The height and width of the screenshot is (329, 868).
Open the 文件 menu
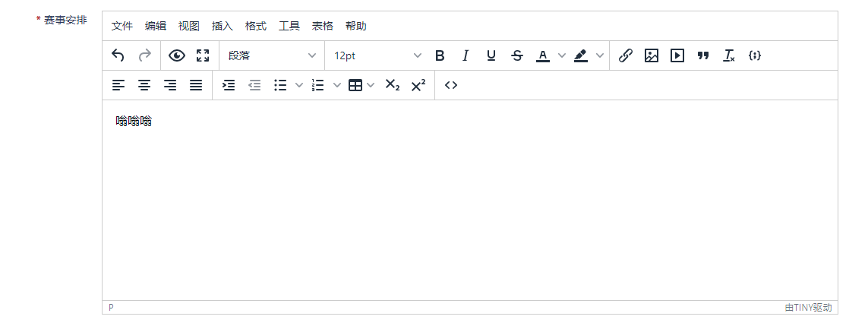(x=122, y=26)
